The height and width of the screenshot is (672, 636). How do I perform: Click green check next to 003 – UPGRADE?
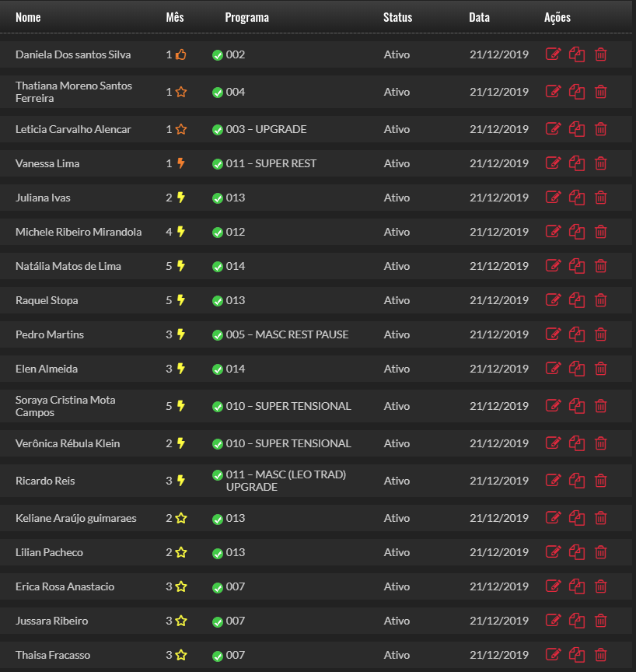(218, 130)
